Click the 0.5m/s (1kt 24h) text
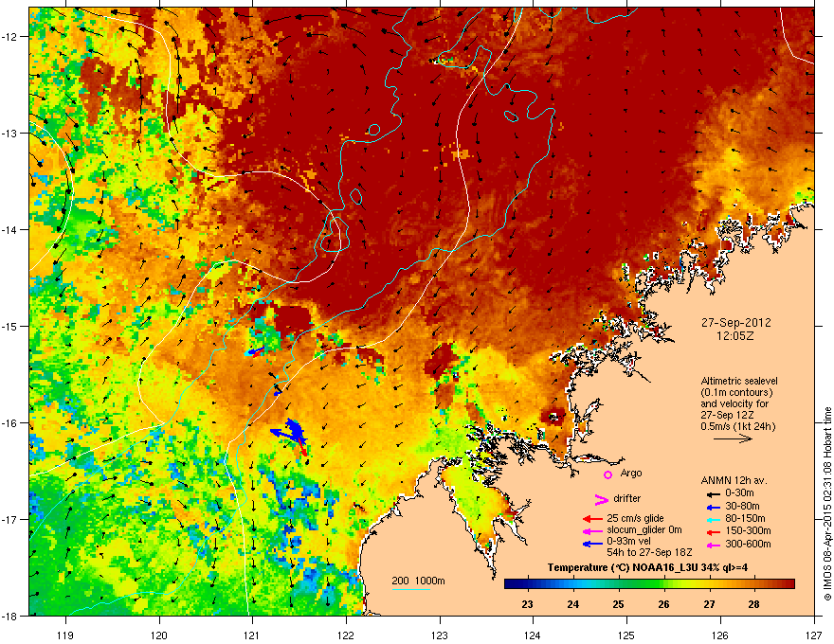 pyautogui.click(x=737, y=426)
